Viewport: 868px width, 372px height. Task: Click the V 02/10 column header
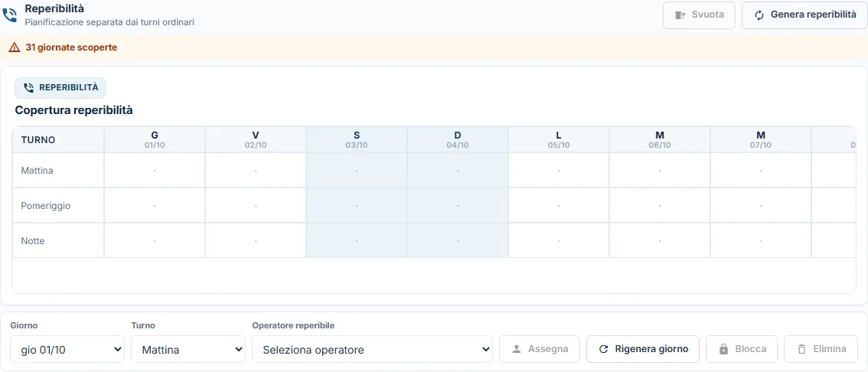[x=256, y=139]
